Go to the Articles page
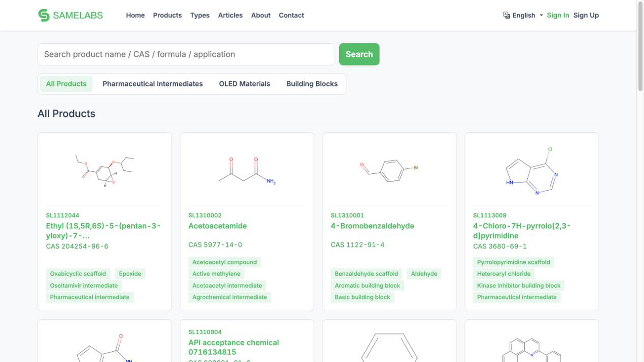The height and width of the screenshot is (362, 644). (230, 15)
